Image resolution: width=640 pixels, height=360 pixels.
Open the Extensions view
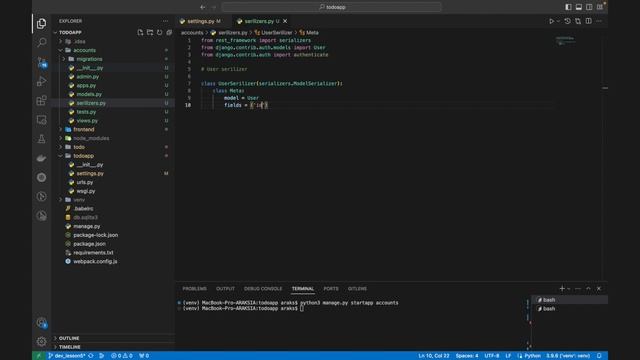click(41, 100)
